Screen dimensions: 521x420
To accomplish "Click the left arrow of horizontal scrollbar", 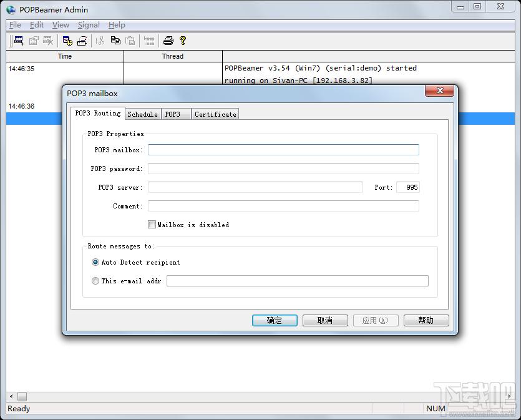I will (11, 396).
